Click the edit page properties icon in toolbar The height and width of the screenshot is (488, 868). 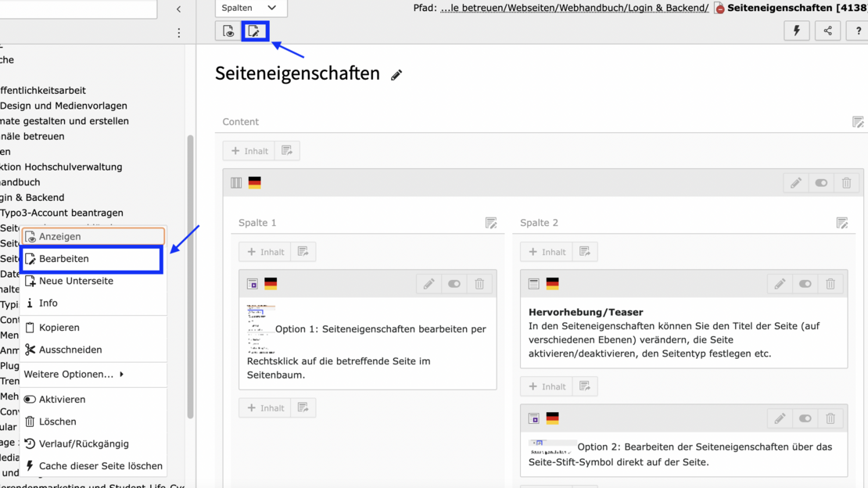(x=254, y=31)
